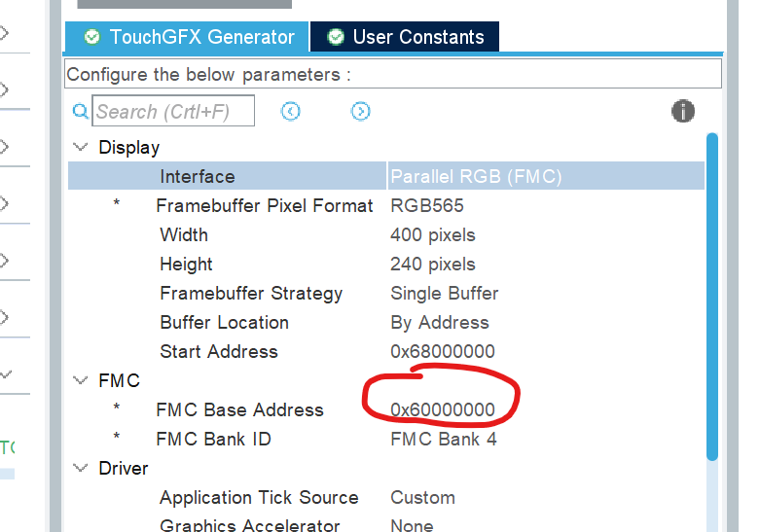Screen dimensions: 760x532
Task: Select the Interface parameter row
Action: [385, 176]
